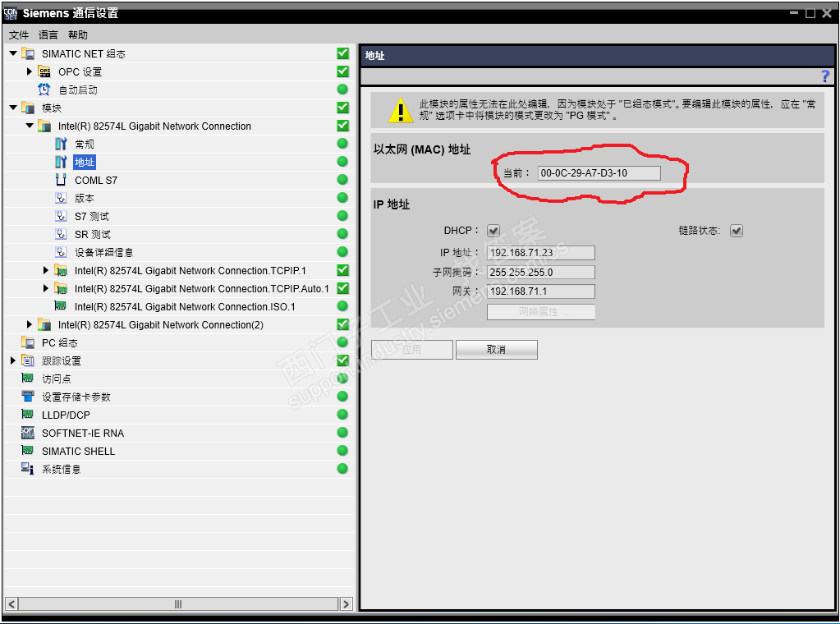The image size is (840, 624).
Task: Click the IP 地址 field 192.168.71.23
Action: tap(541, 253)
